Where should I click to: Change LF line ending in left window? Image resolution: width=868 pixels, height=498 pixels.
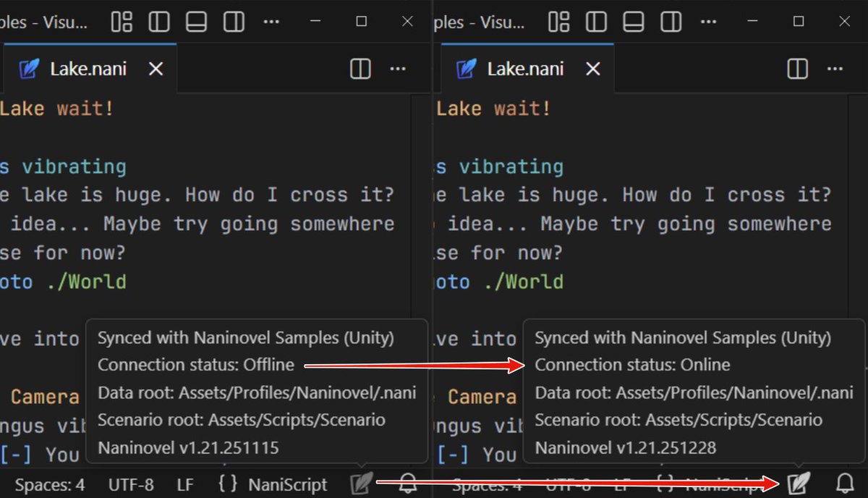pos(185,484)
